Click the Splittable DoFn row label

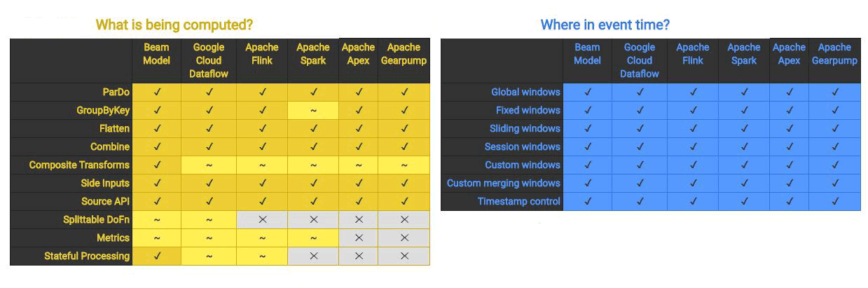[x=96, y=219]
